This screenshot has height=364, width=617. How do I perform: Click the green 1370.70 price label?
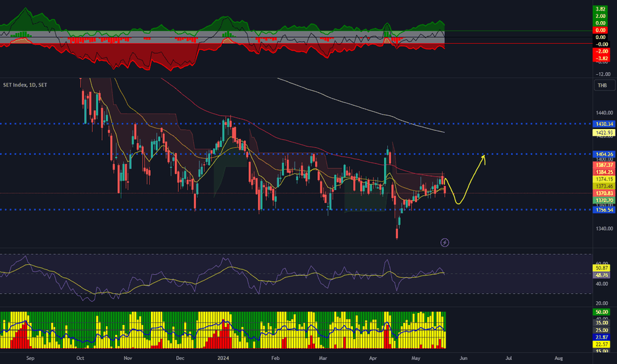(604, 201)
